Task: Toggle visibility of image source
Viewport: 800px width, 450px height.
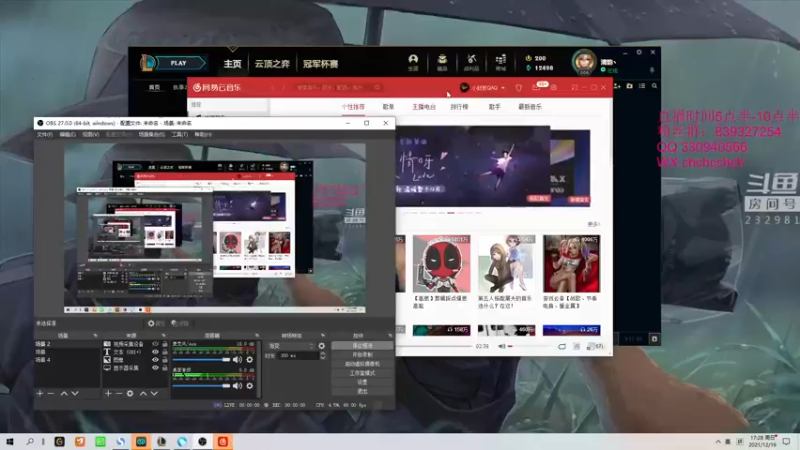Action: [155, 360]
